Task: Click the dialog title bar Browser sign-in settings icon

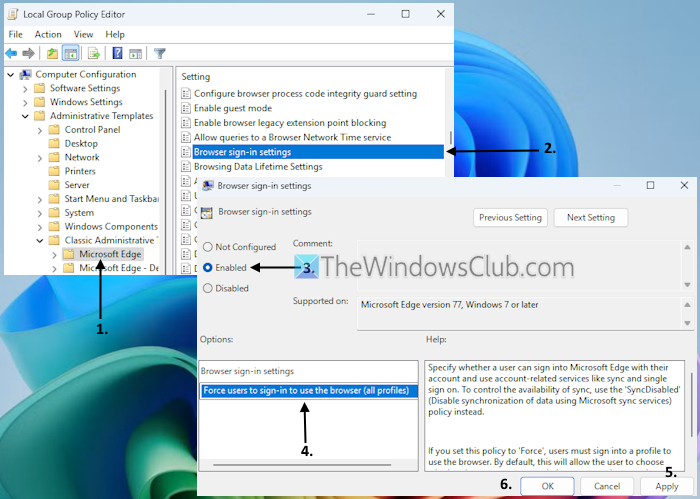Action: 208,186
